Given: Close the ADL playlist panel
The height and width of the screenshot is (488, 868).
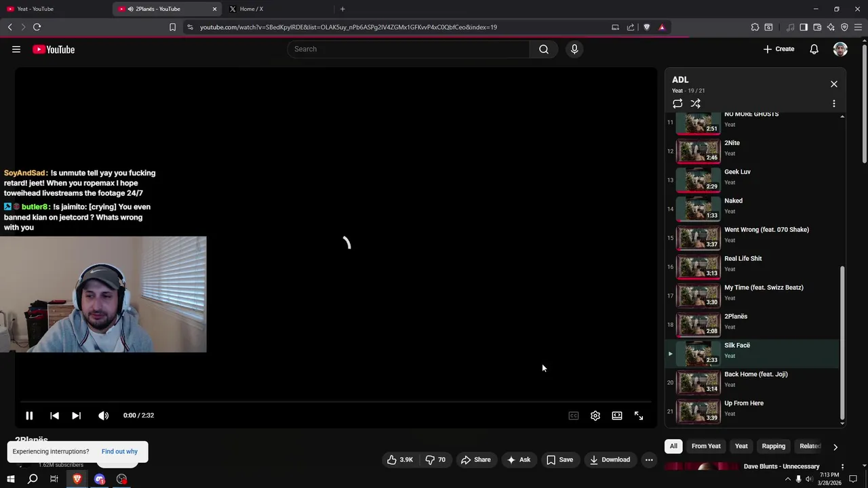Looking at the screenshot, I should tap(834, 84).
